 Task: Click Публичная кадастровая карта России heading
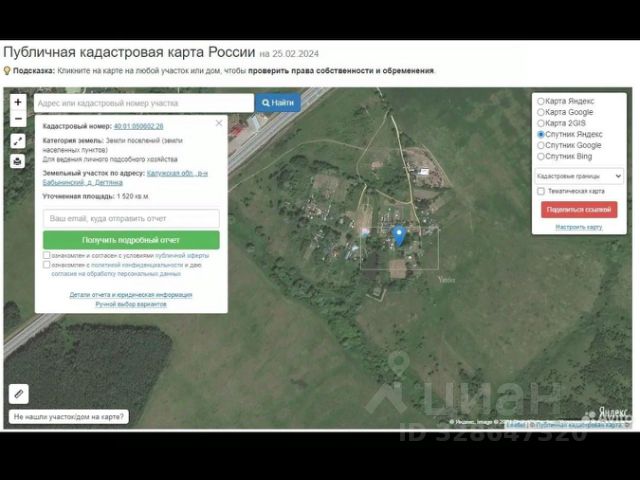coord(129,52)
